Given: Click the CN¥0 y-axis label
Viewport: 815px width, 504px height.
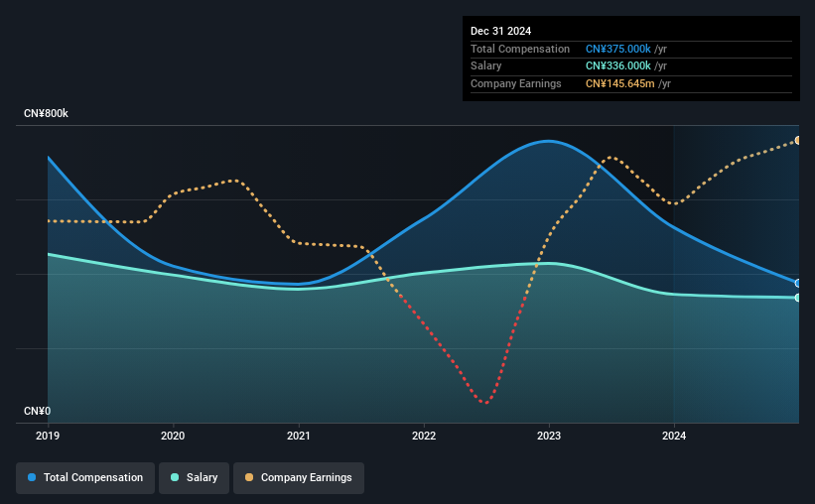Looking at the screenshot, I should [x=38, y=411].
